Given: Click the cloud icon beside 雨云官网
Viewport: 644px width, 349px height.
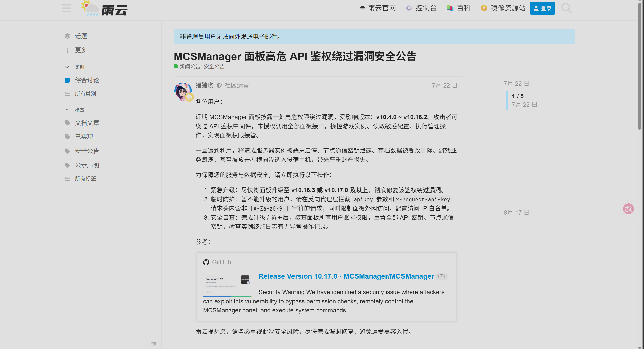Looking at the screenshot, I should 362,8.
